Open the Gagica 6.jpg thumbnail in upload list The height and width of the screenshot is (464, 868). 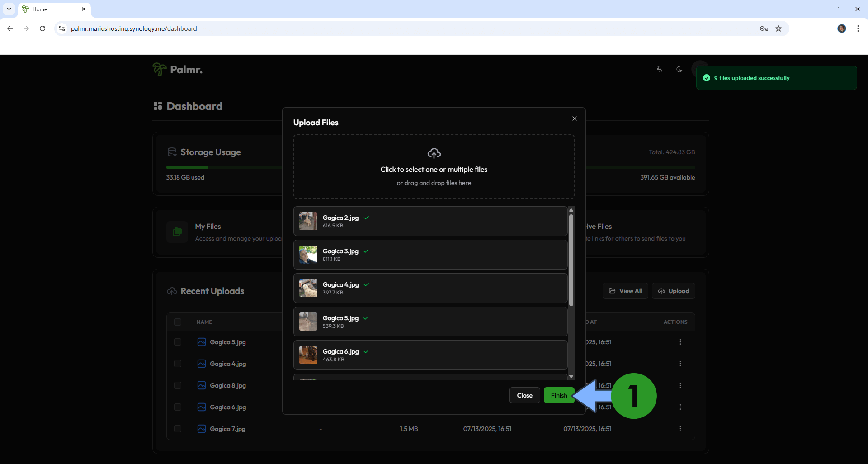click(308, 355)
